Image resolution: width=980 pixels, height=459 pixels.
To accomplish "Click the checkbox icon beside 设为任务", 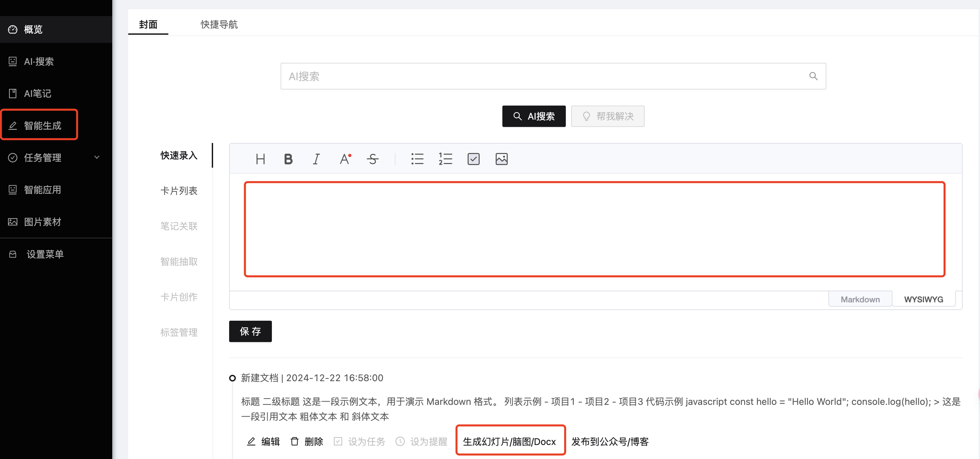I will point(338,441).
